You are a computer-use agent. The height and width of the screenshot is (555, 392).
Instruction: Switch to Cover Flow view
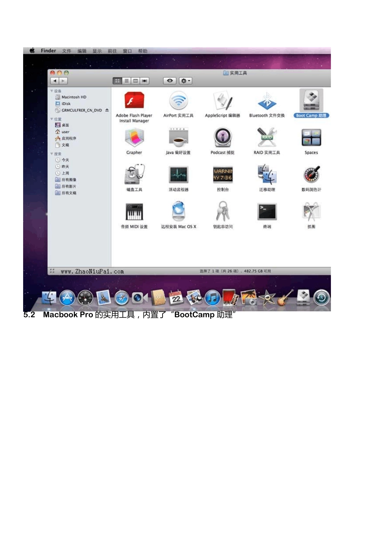click(144, 81)
